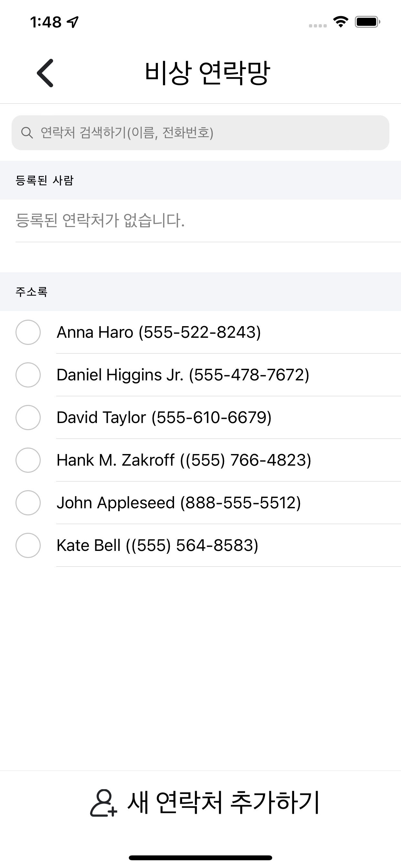Tap the Kate Bell (555) 564-8583 row
This screenshot has height=868, width=401.
coord(200,545)
